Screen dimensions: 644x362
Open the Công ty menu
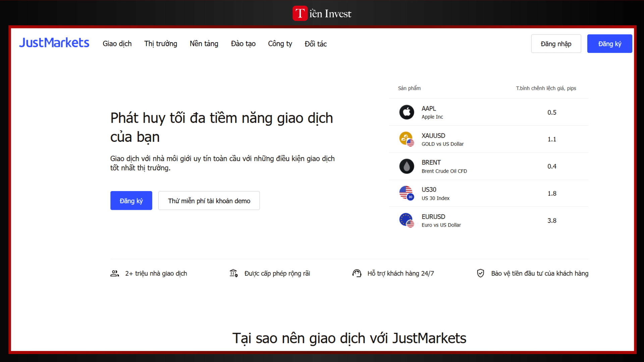[280, 44]
